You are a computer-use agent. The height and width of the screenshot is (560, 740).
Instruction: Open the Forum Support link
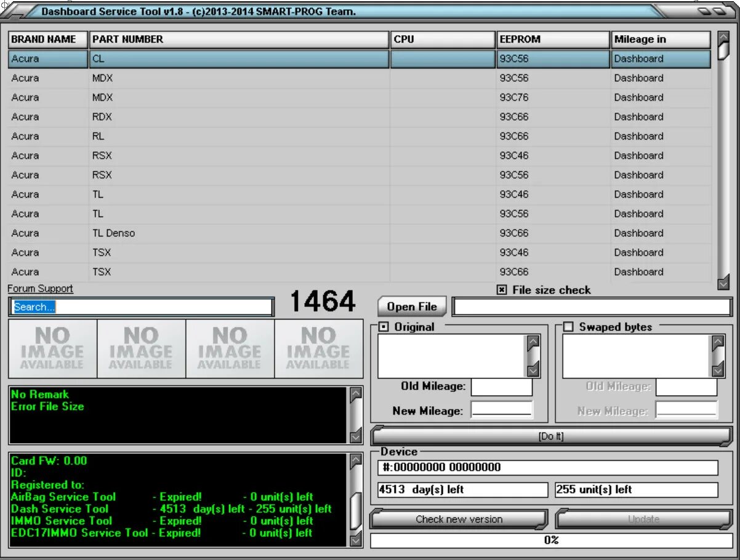point(40,289)
